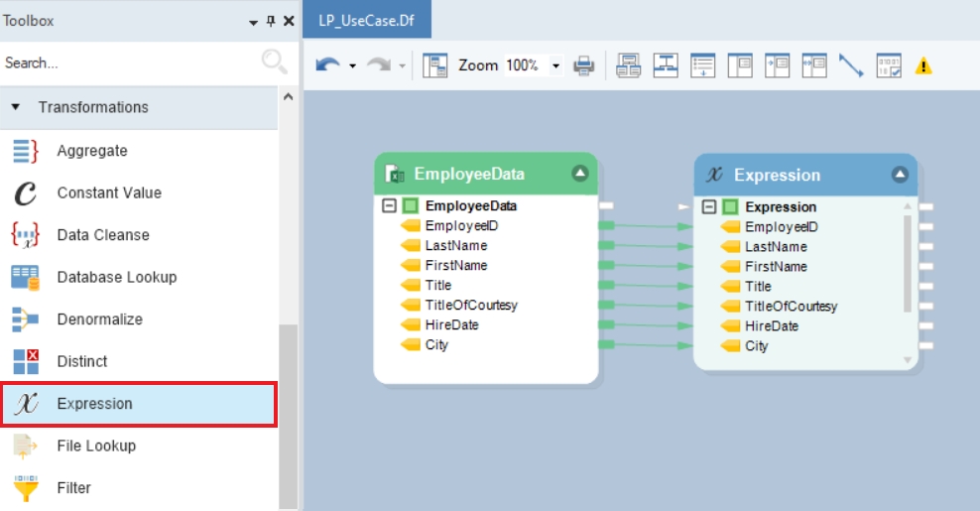Viewport: 980px width, 511px height.
Task: Choose Database Lookup from the Toolbox
Action: point(116,277)
